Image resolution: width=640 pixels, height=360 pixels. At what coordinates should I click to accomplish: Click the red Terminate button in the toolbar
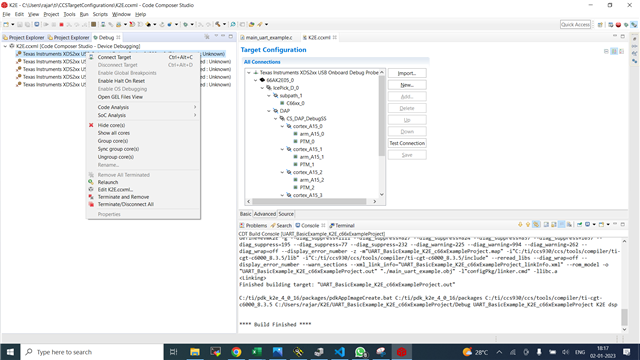pyautogui.click(x=61, y=24)
